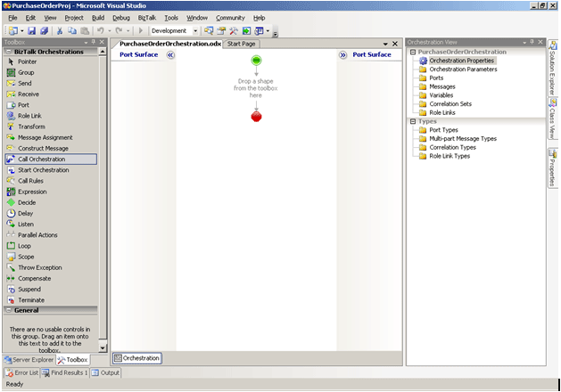Switch to the Server Explorer tab
Screen dimensions: 561x392
point(29,360)
